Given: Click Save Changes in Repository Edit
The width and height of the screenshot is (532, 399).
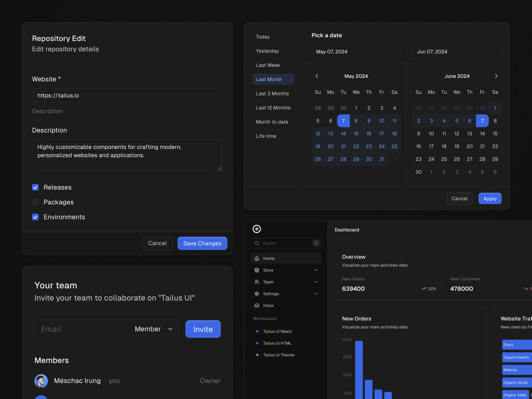Looking at the screenshot, I should [202, 243].
